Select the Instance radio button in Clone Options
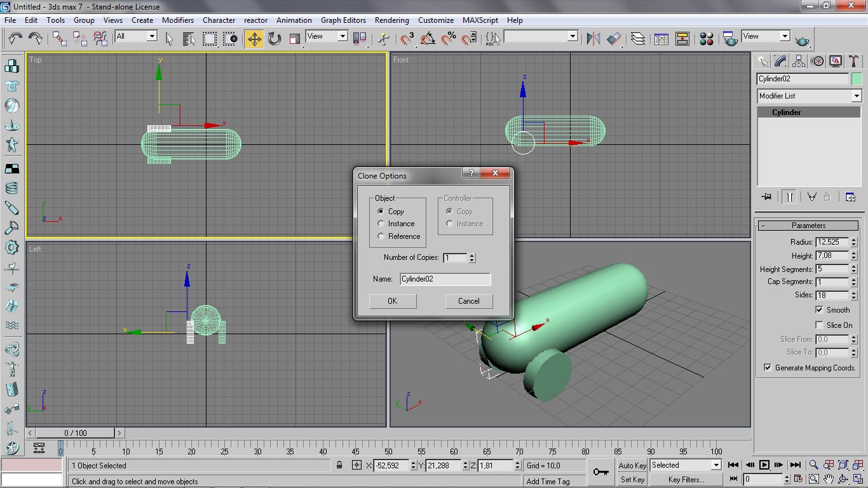This screenshot has width=868, height=488. tap(380, 224)
